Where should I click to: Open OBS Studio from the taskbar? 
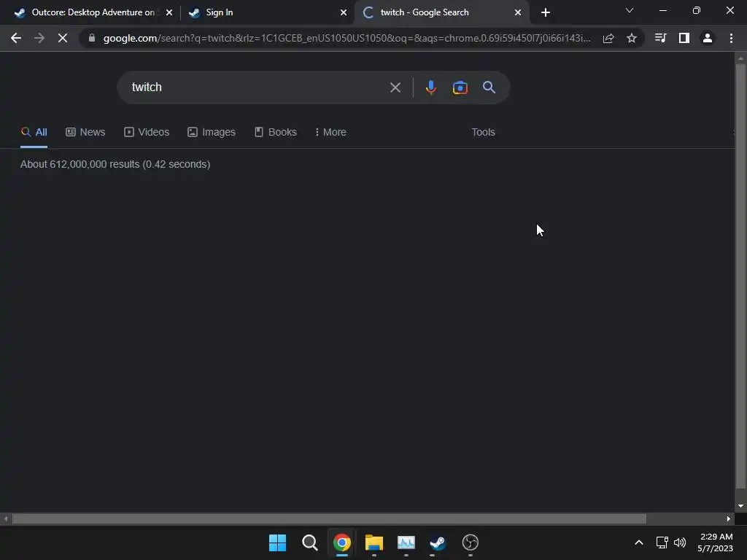pos(471,542)
